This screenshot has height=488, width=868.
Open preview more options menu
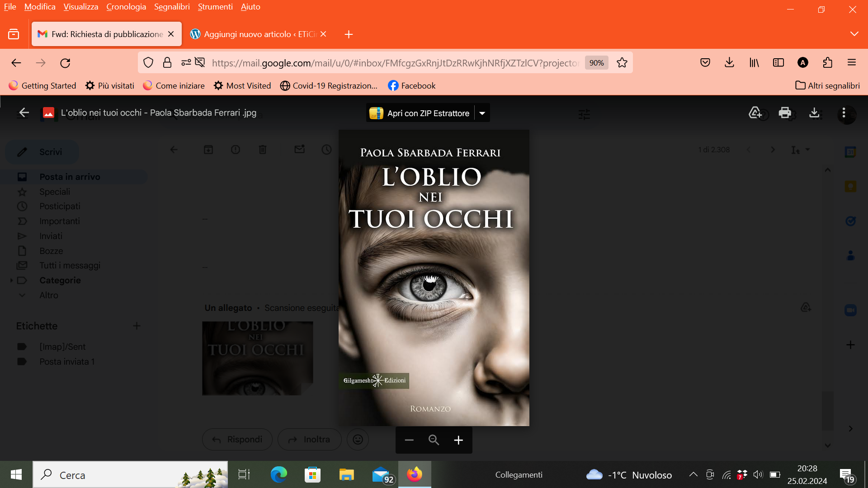tap(844, 113)
